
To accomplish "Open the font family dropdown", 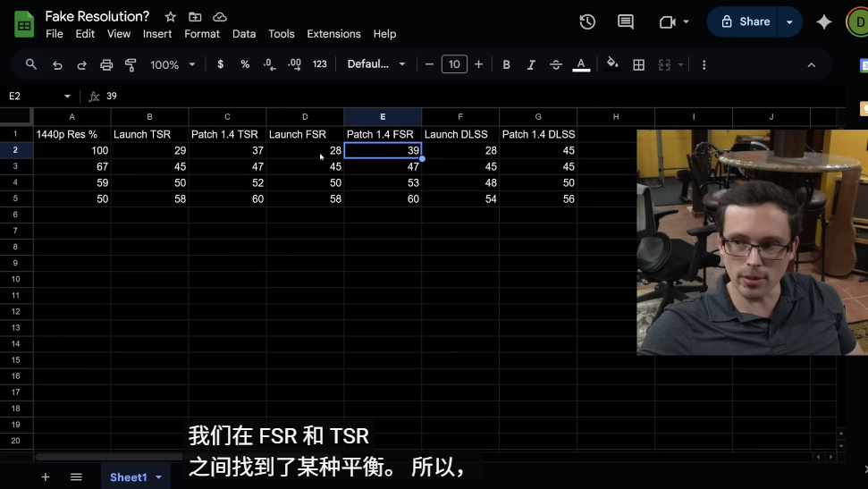I will click(375, 64).
